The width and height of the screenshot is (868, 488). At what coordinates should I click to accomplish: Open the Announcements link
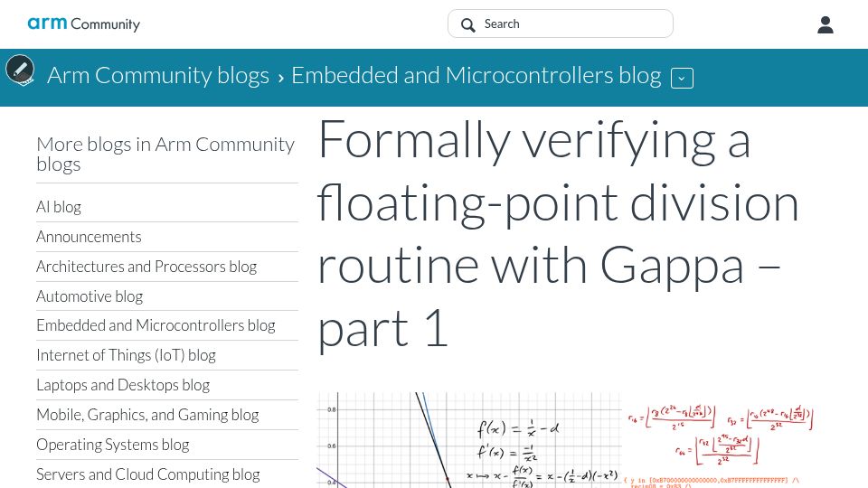click(89, 237)
